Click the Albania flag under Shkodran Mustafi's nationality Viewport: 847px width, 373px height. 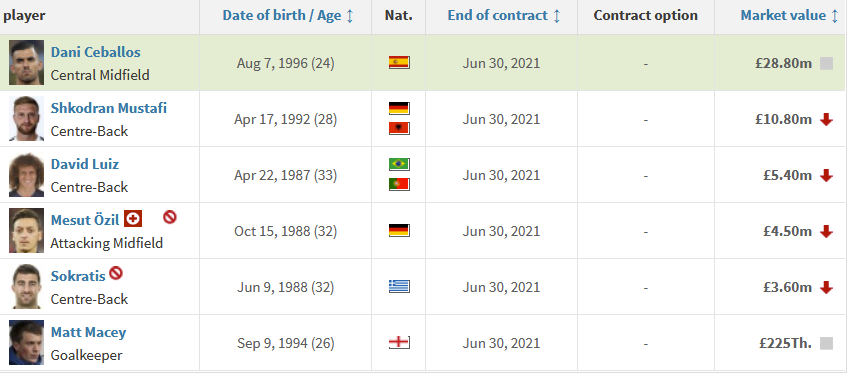(x=399, y=128)
